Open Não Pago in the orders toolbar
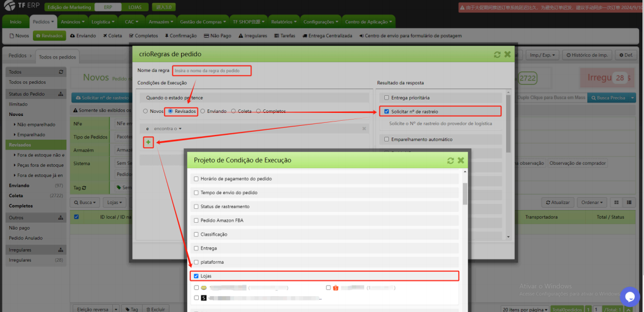 218,36
